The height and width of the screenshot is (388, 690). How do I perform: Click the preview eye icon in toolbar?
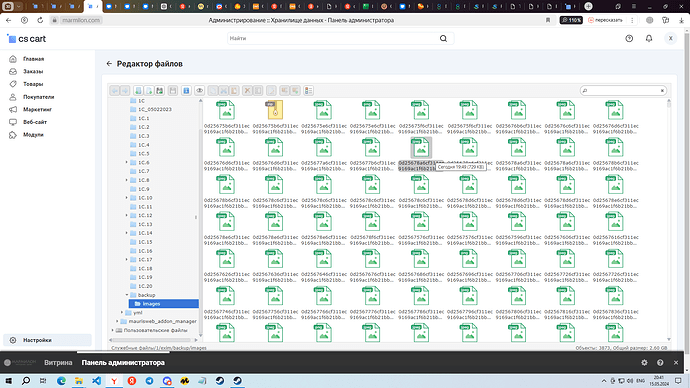coord(199,91)
